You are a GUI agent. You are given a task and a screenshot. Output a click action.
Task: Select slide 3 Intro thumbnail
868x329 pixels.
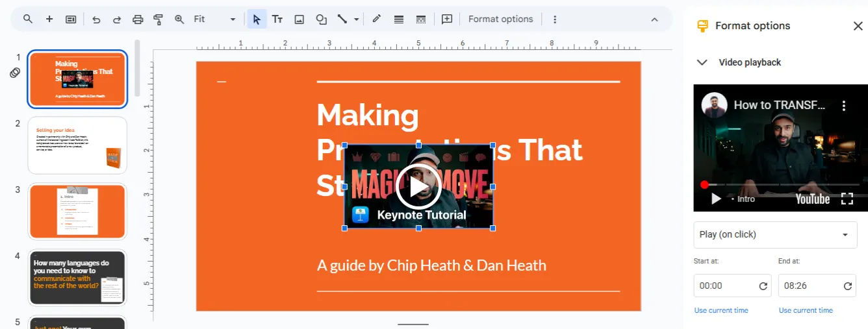[x=77, y=212]
